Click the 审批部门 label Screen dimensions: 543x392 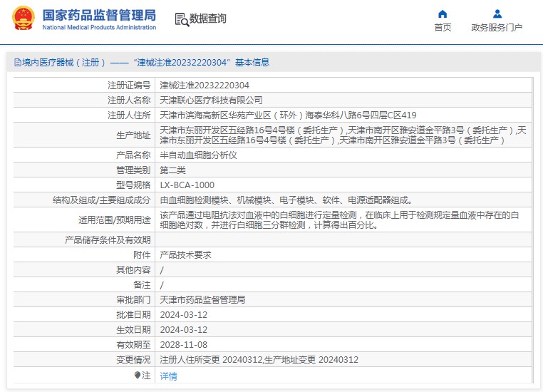tap(133, 299)
